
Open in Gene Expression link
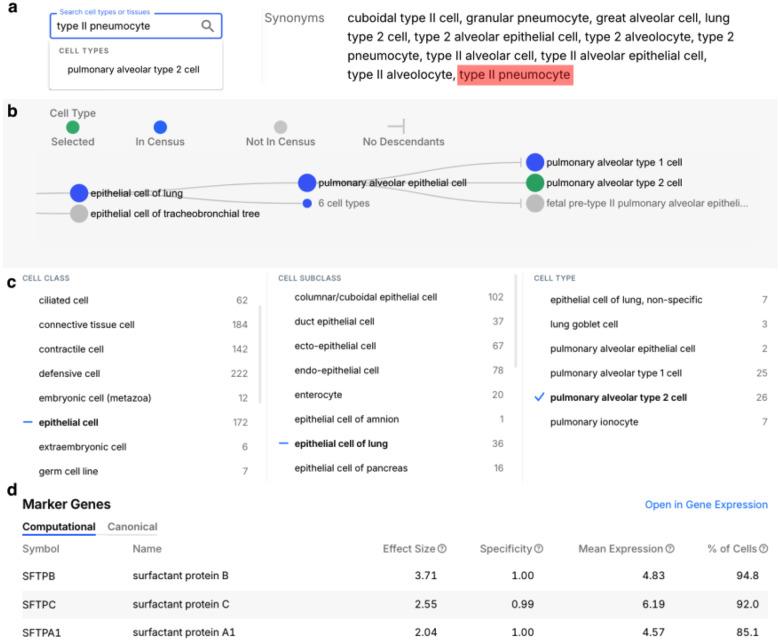706,505
